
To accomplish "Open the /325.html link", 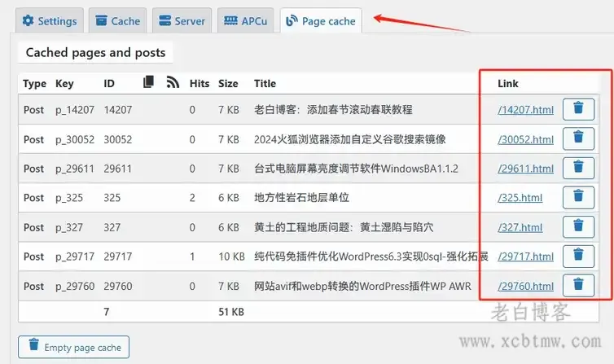I will [x=520, y=198].
